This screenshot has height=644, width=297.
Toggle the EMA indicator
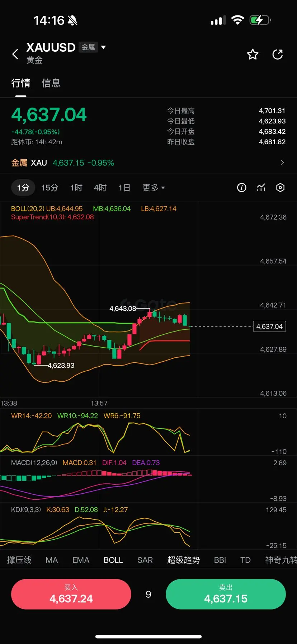click(x=81, y=560)
